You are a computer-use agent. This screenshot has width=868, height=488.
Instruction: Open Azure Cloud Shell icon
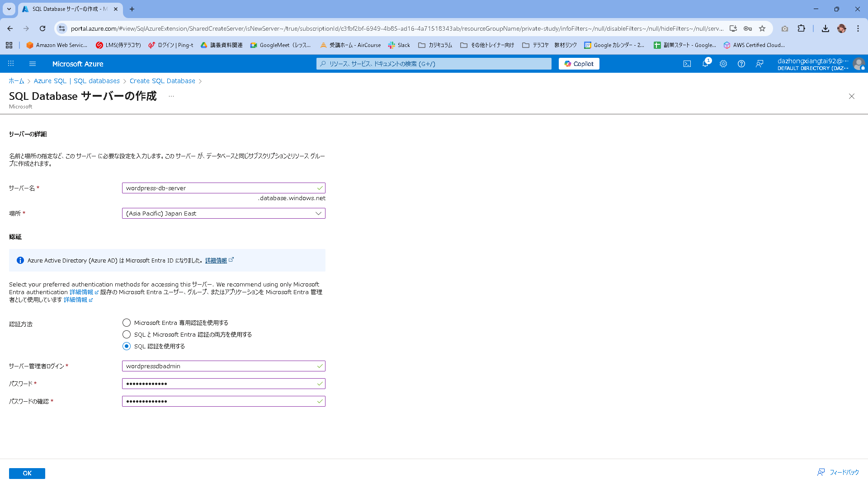[x=687, y=64]
